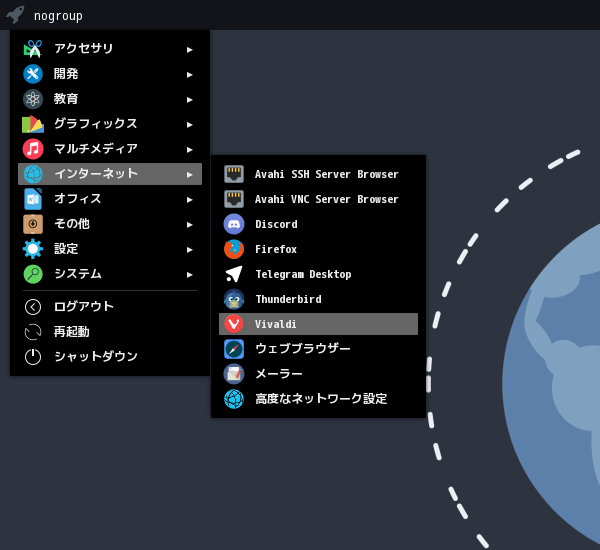
Task: Open メーラー mail client entry
Action: (318, 374)
